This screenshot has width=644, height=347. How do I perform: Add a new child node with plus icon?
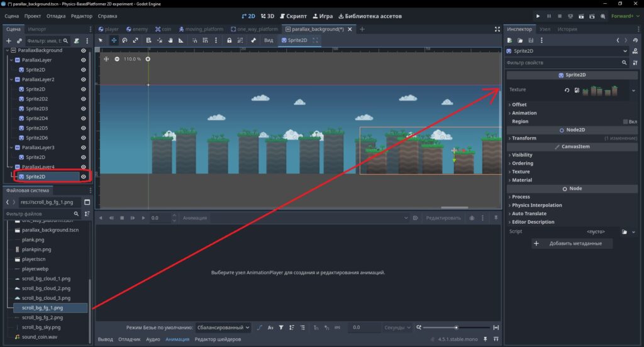(x=8, y=41)
